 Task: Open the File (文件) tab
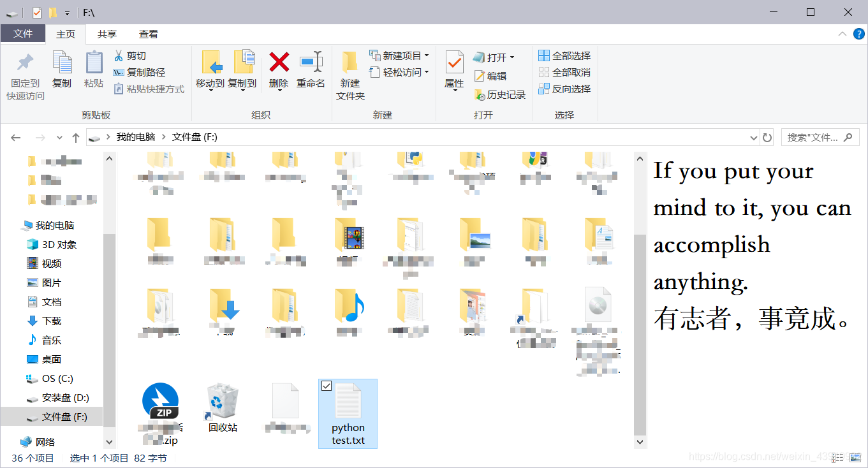point(23,34)
